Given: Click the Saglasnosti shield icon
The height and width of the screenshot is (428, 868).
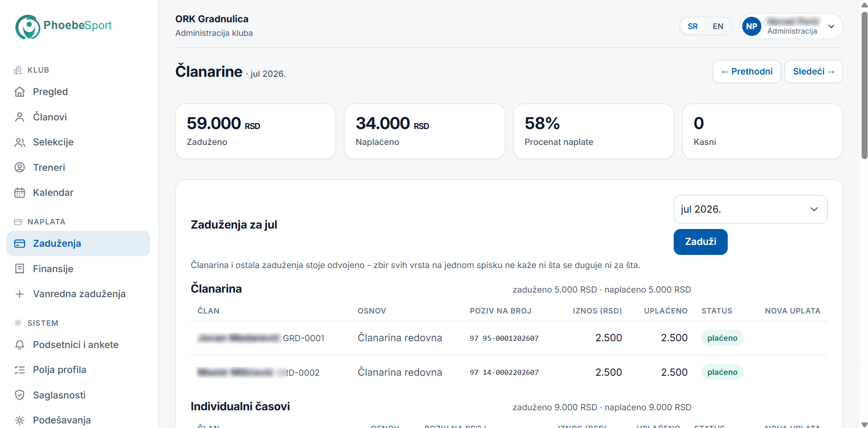Looking at the screenshot, I should (x=20, y=395).
